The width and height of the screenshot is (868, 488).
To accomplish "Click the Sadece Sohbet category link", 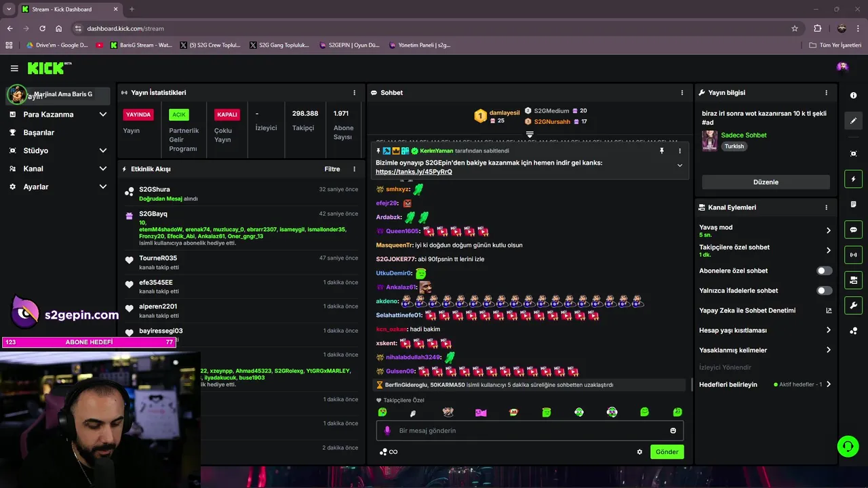I will point(744,135).
